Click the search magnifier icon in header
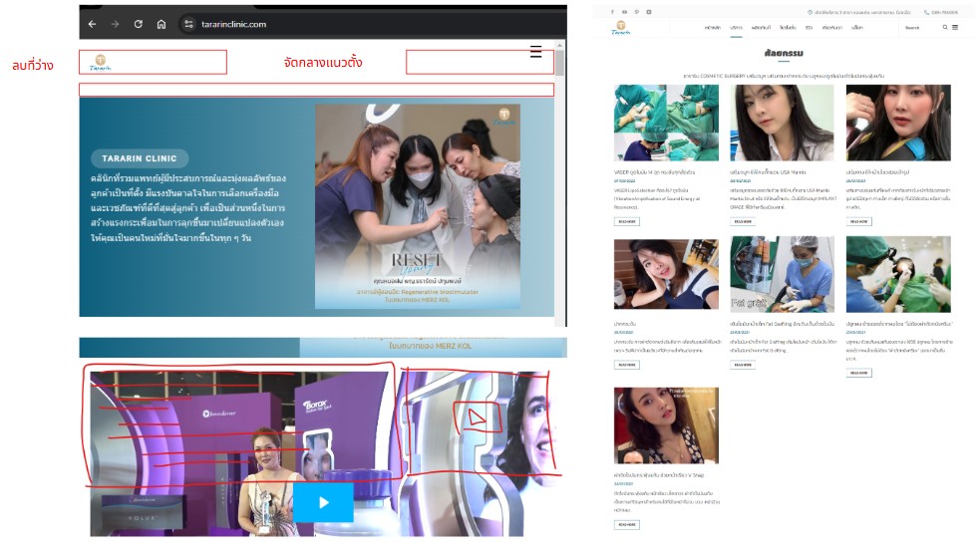This screenshot has width=980, height=559. pos(945,28)
